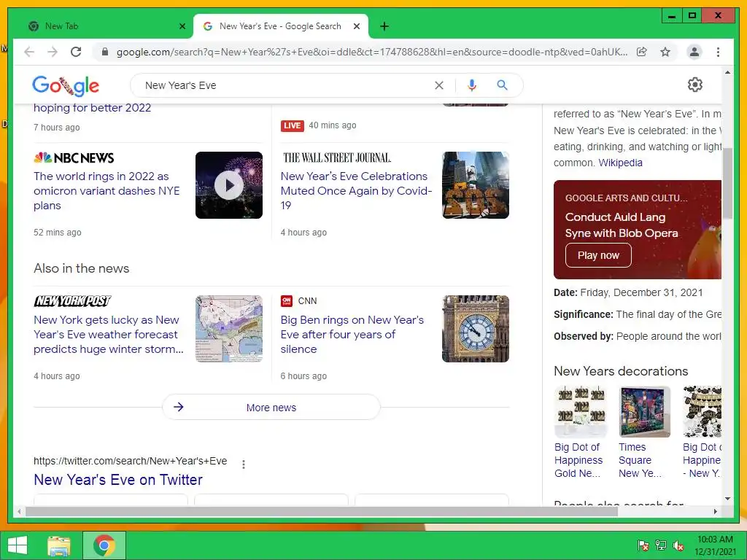Click the Big Ben clock thumbnail
Screen dimensions: 747x560
coord(476,329)
